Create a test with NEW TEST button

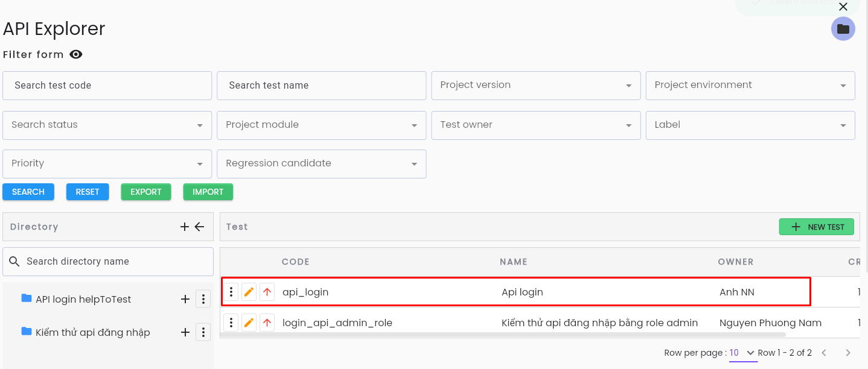(x=817, y=227)
